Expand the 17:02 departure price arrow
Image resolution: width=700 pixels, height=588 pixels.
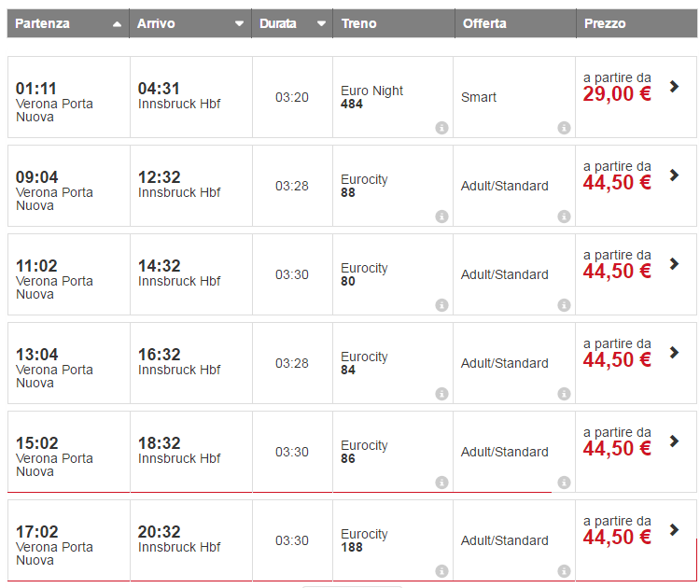click(675, 530)
